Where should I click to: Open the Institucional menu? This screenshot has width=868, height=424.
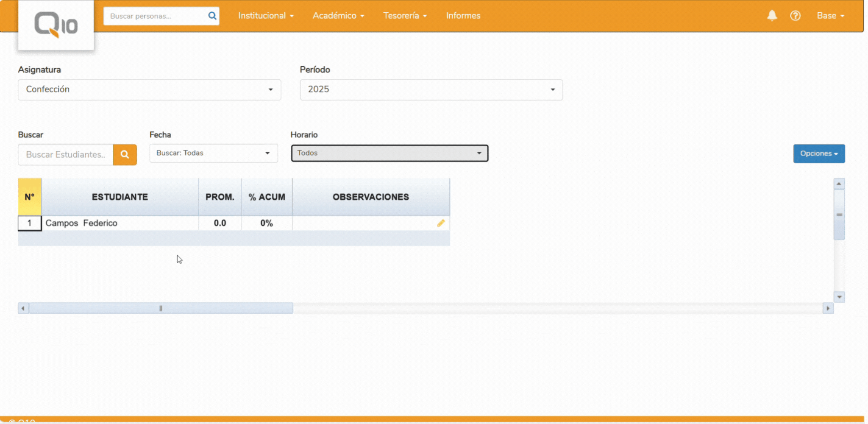point(266,16)
